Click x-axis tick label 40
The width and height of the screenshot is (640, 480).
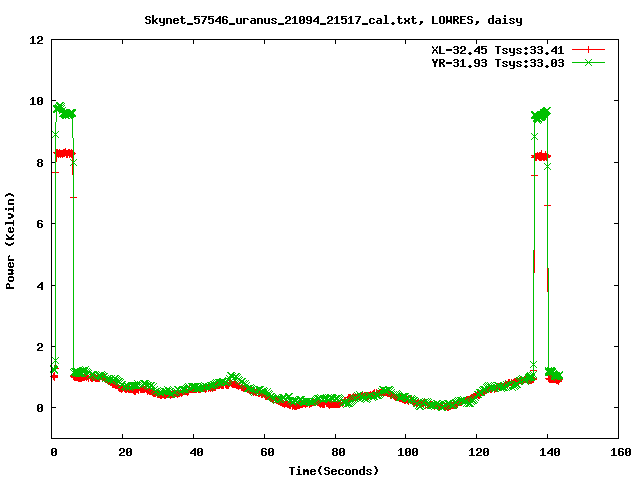point(196,452)
